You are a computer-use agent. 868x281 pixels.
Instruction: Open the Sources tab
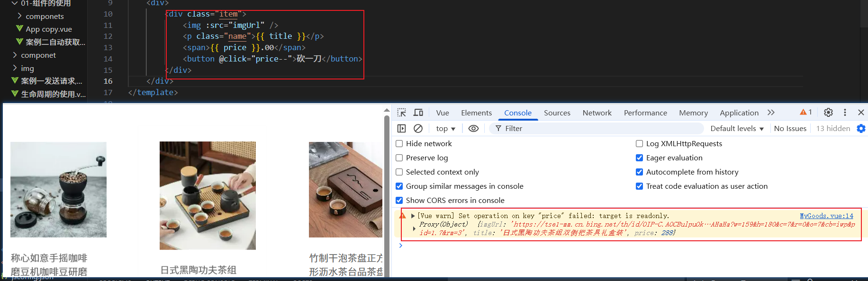557,113
